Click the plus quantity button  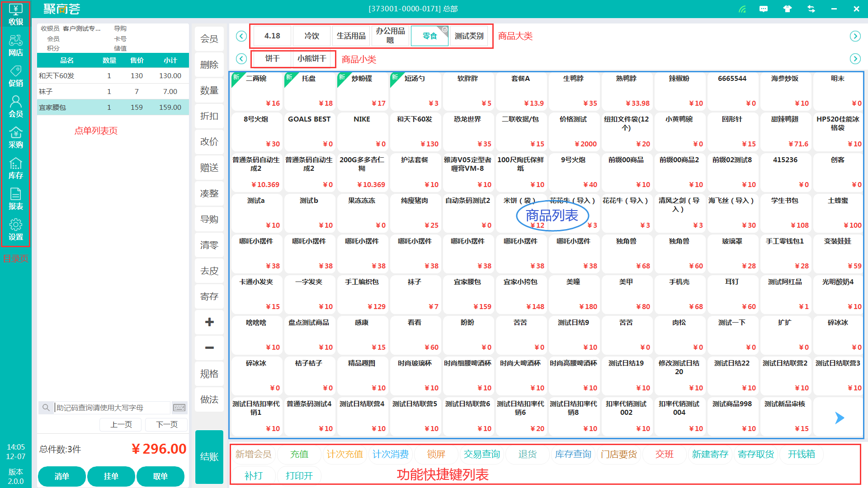[x=209, y=322]
